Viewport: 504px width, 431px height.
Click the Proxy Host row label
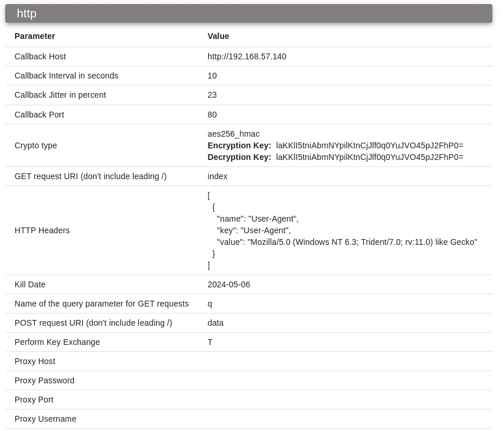pyautogui.click(x=35, y=362)
